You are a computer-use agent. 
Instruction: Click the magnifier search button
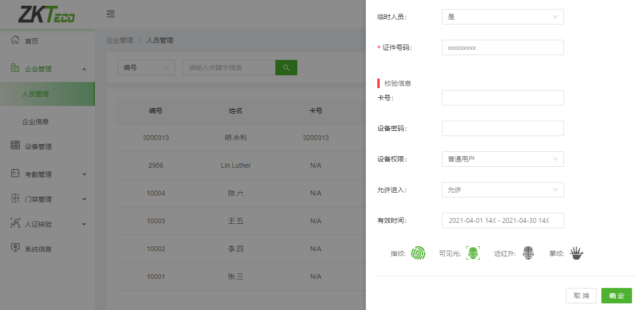286,68
